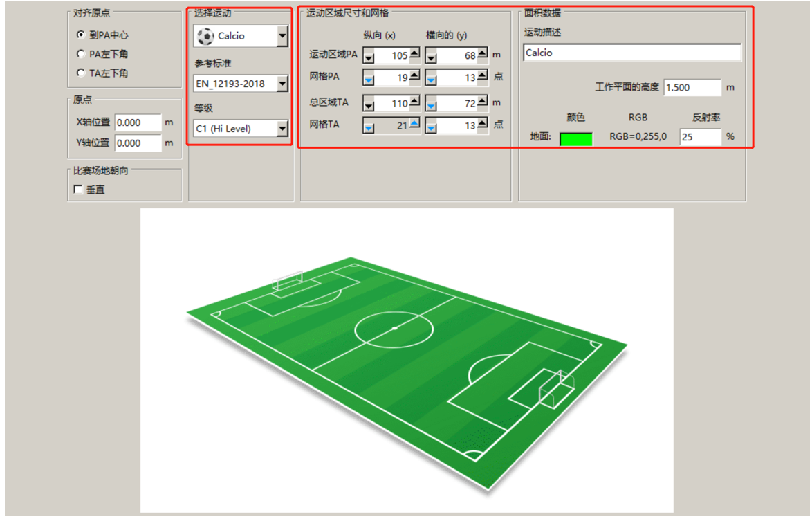The height and width of the screenshot is (519, 812).
Task: Click the green 地面 color swatch
Action: [x=576, y=139]
